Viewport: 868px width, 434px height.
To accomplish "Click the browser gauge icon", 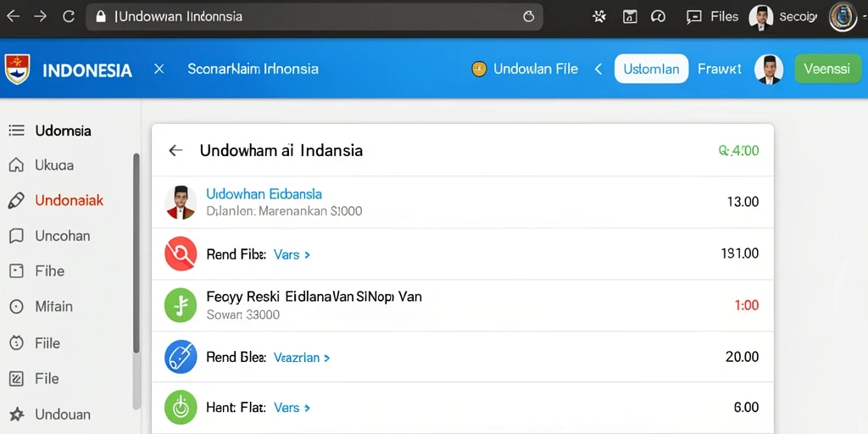I will pos(658,17).
